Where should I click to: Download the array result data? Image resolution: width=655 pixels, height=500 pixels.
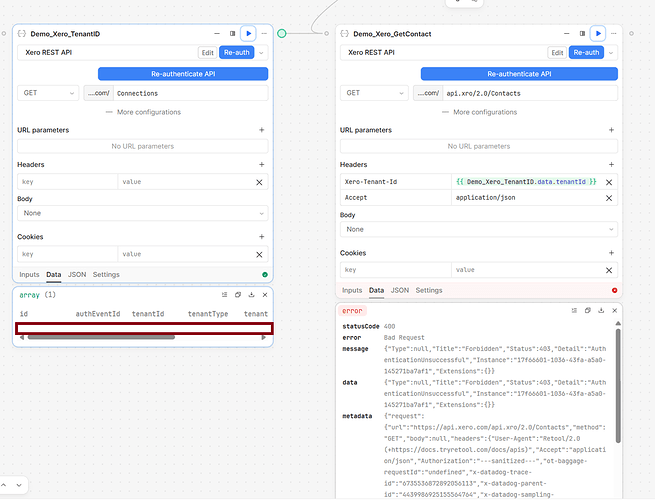tap(251, 295)
